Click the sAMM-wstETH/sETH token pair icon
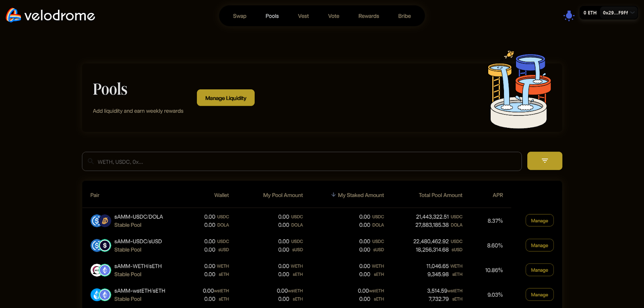 [101, 295]
